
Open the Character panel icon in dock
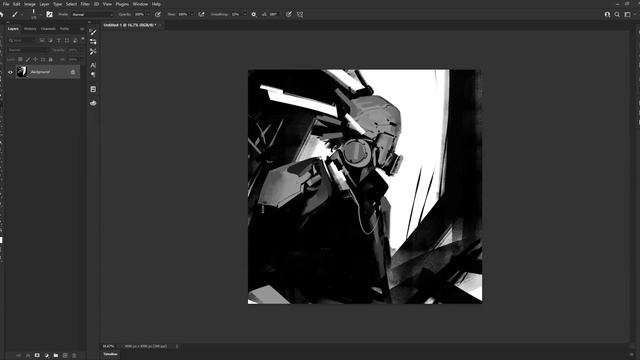pos(93,65)
